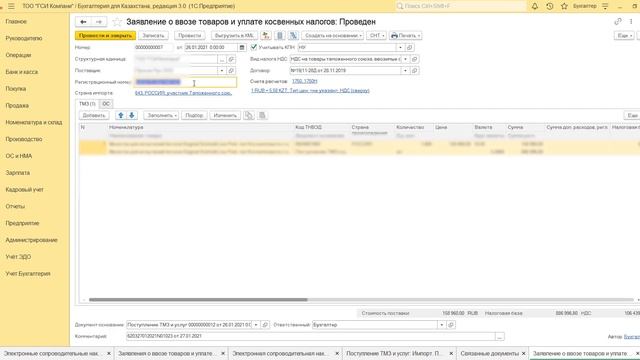Open the VAT tax type record icon
The height and width of the screenshot is (360, 640).
pyautogui.click(x=415, y=59)
